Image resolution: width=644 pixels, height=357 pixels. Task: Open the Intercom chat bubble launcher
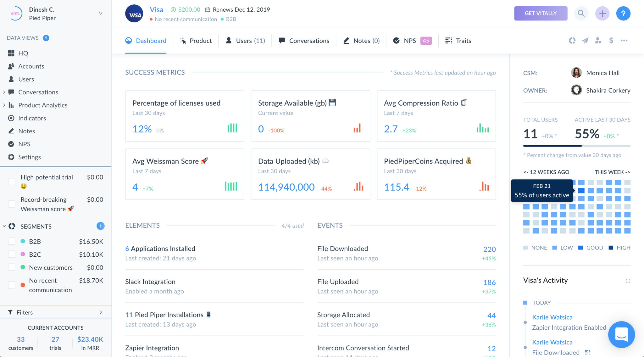click(621, 334)
